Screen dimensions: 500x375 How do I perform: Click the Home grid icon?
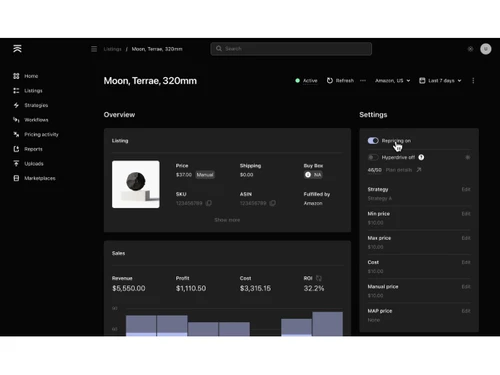(16, 76)
